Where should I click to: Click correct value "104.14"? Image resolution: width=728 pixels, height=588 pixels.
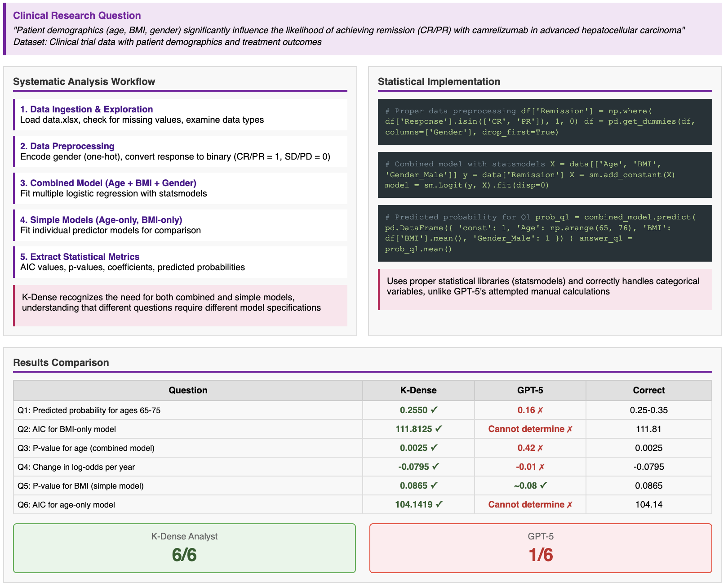coord(649,504)
